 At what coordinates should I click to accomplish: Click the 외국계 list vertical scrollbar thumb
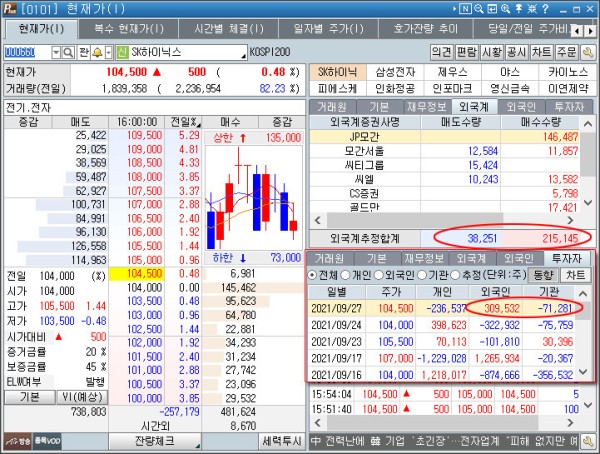[587, 154]
